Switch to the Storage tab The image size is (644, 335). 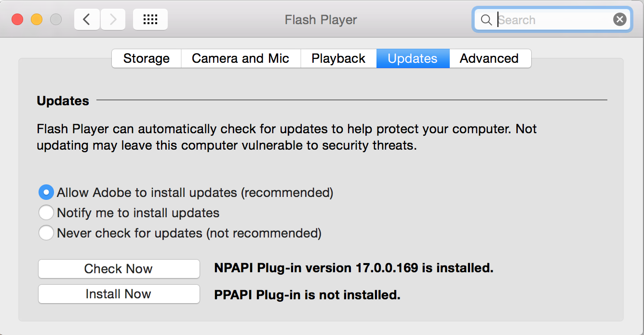coord(147,58)
